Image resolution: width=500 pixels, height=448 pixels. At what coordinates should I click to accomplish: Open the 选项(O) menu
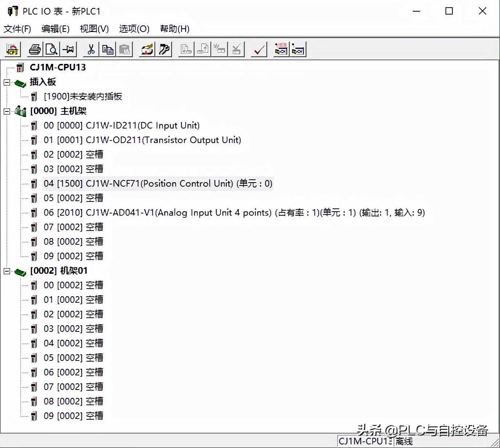coord(134,29)
